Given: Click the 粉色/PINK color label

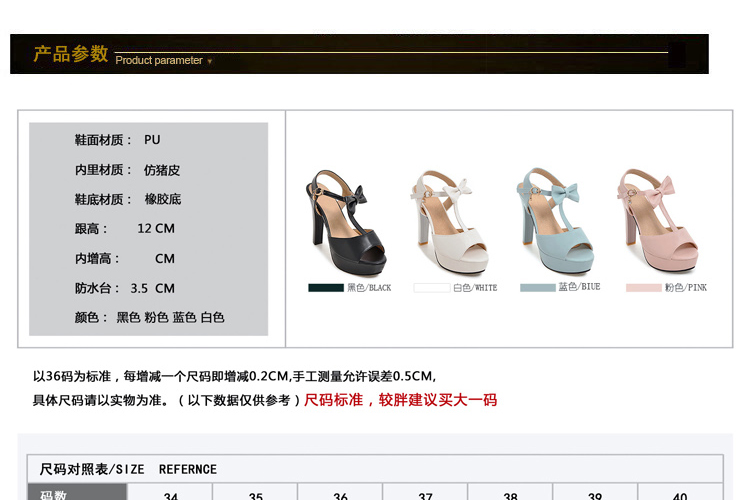Looking at the screenshot, I should tap(685, 288).
